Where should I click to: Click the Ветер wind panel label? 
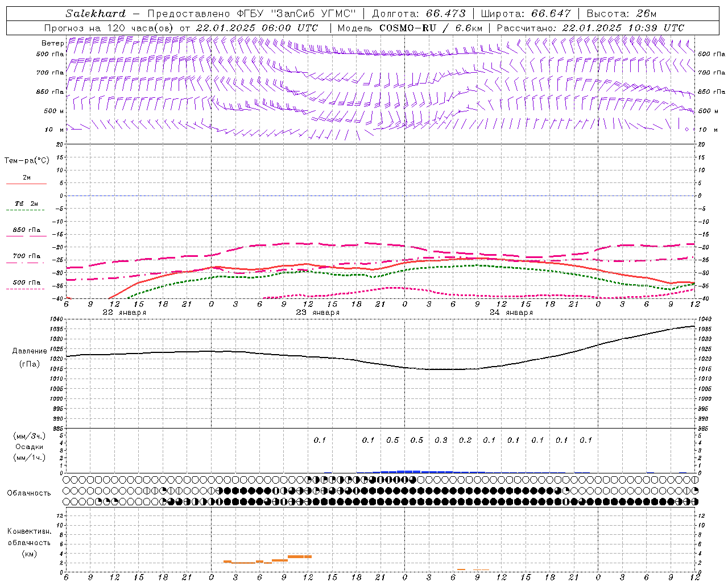click(53, 43)
